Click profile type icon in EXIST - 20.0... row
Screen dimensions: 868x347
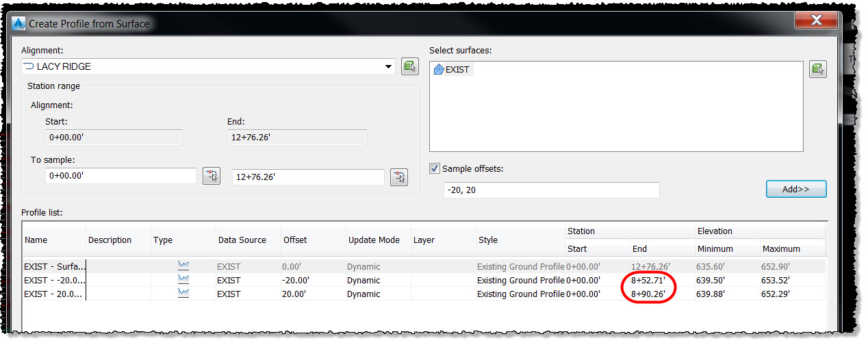pyautogui.click(x=183, y=294)
